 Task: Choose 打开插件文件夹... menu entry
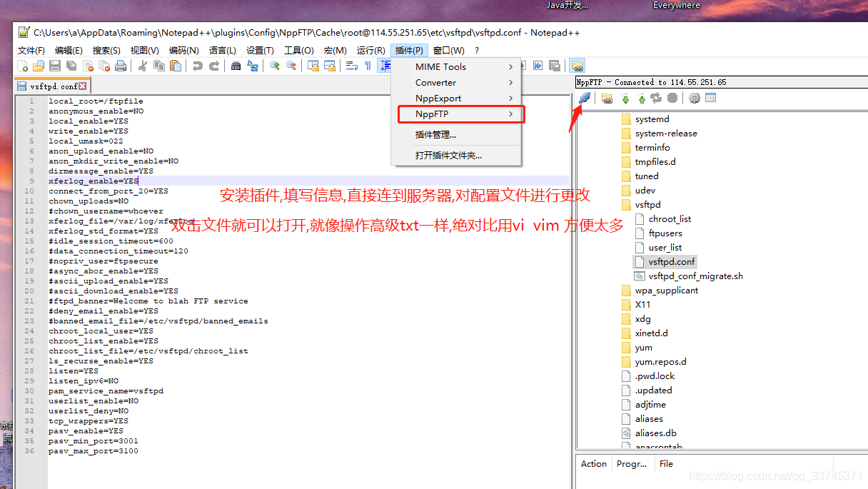point(457,155)
